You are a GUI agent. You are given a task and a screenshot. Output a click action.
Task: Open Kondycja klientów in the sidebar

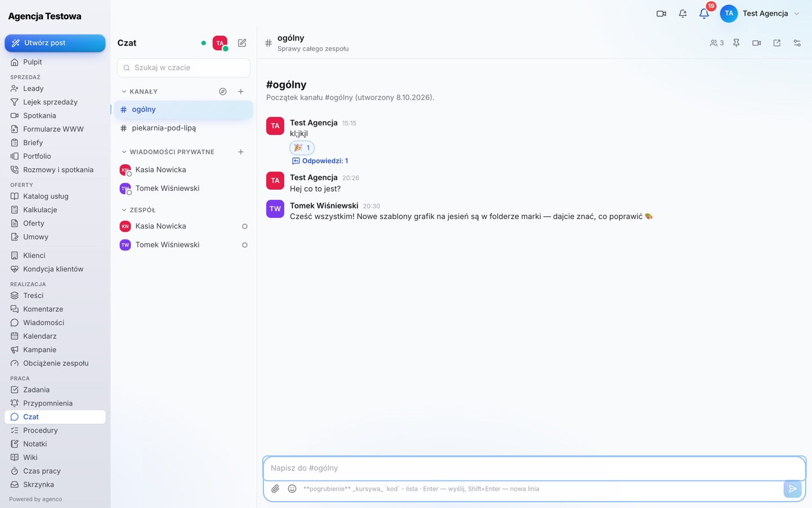click(55, 269)
